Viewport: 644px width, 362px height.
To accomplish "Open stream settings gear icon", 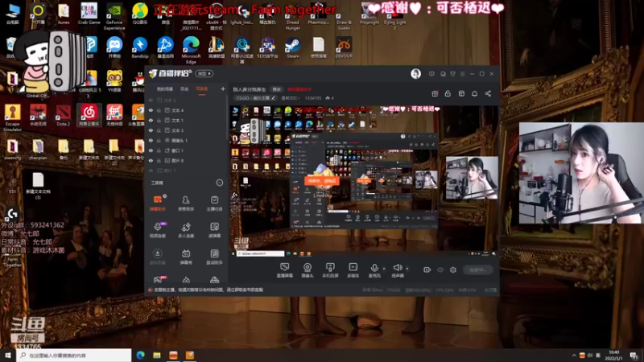I will [453, 269].
